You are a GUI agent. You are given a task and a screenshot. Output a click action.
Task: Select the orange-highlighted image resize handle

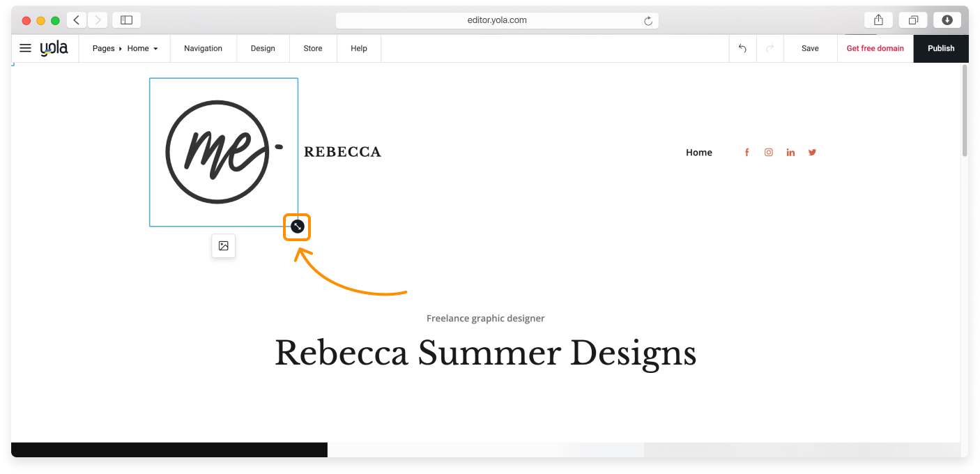296,227
